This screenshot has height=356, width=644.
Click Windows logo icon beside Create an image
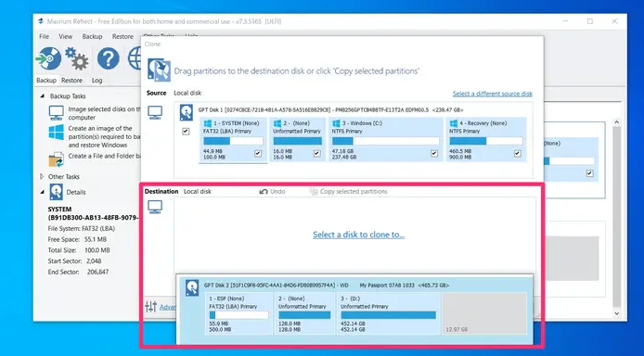tap(57, 133)
